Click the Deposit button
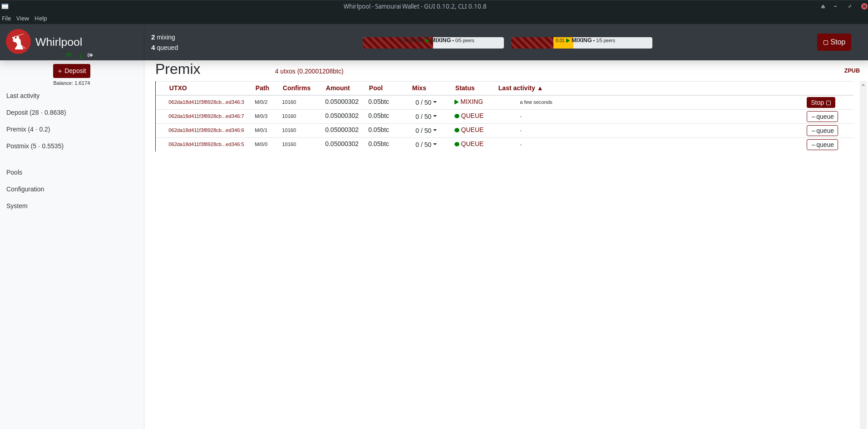 coord(72,71)
